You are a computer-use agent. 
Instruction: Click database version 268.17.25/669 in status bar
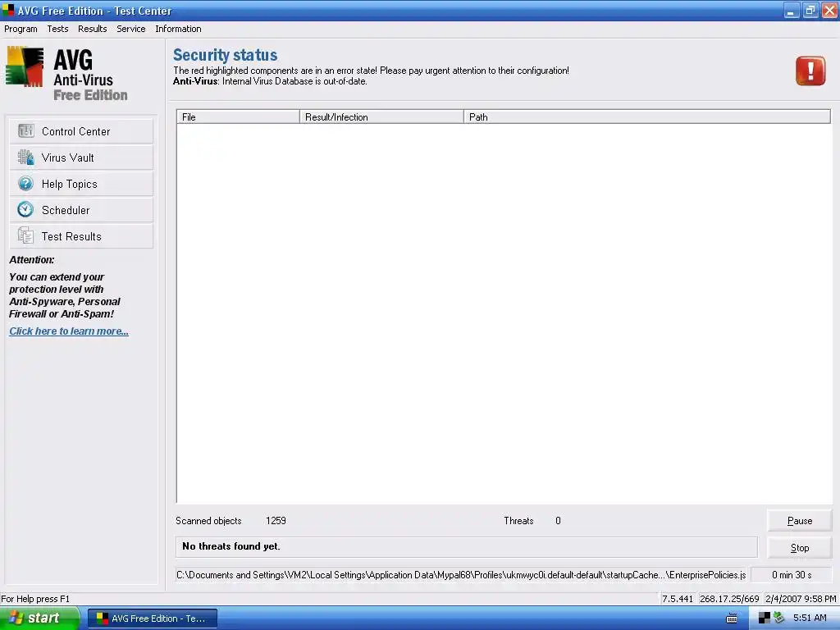[729, 599]
